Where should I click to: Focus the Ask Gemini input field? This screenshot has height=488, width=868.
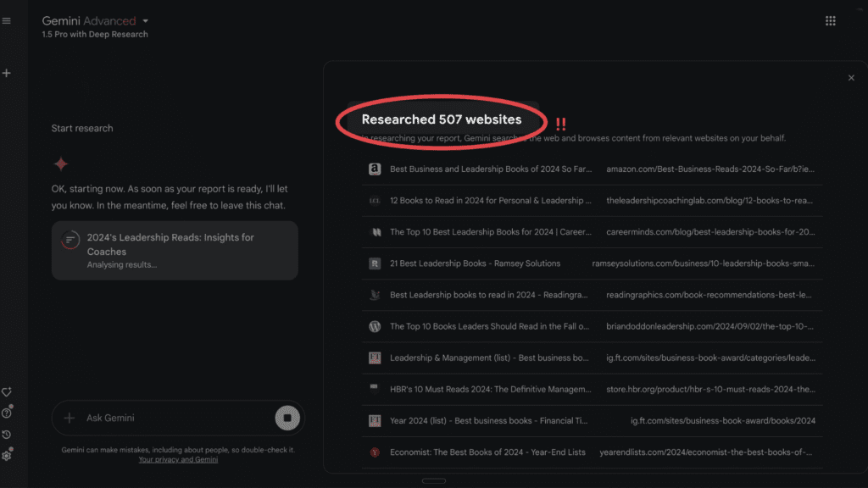click(x=177, y=418)
